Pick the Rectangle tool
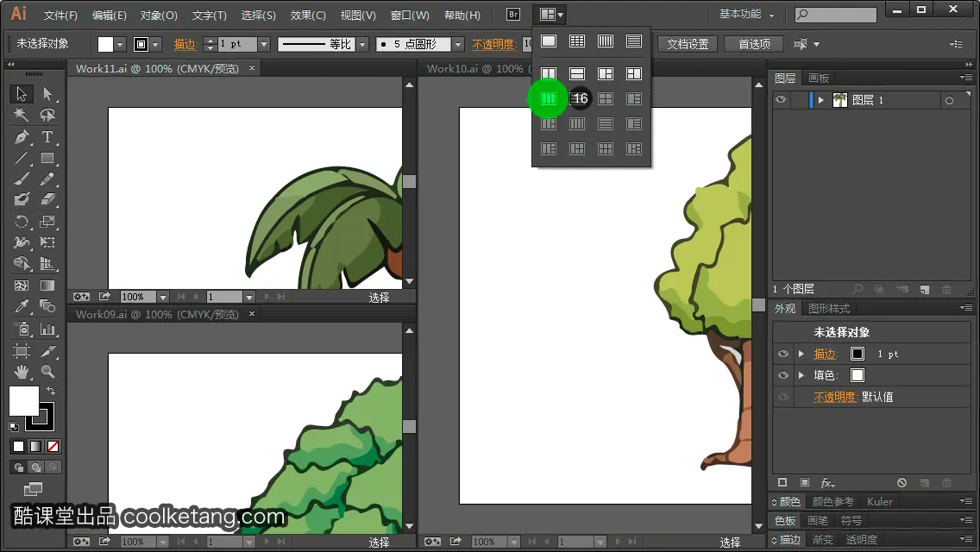The image size is (980, 552). click(47, 158)
